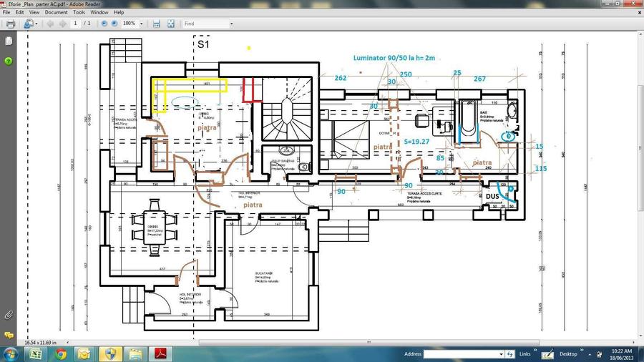Expand the Find options dropdown arrow
644x362 pixels.
click(231, 24)
